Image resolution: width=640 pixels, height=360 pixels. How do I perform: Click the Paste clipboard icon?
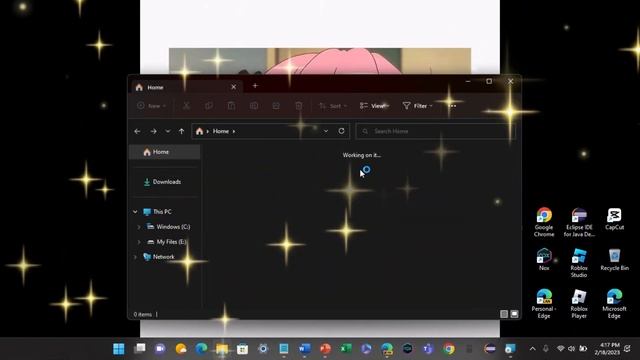[231, 106]
